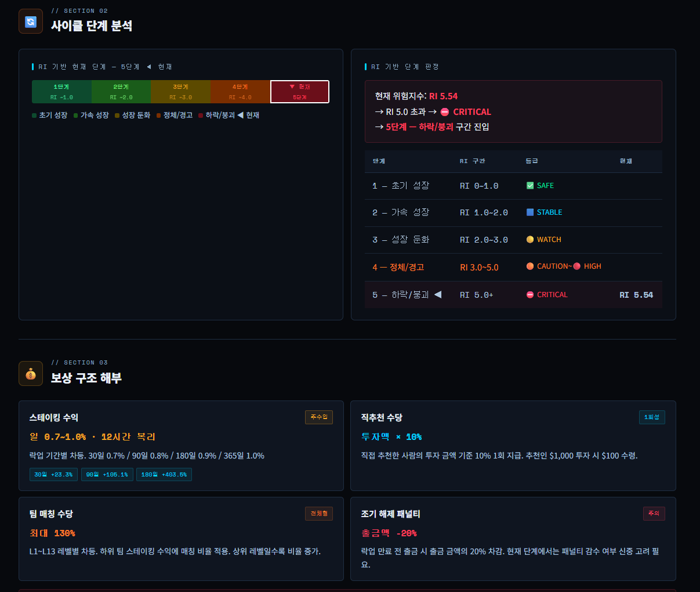Click the down triangle in the 현재 stage segment
The image size is (700, 592).
pyautogui.click(x=292, y=86)
